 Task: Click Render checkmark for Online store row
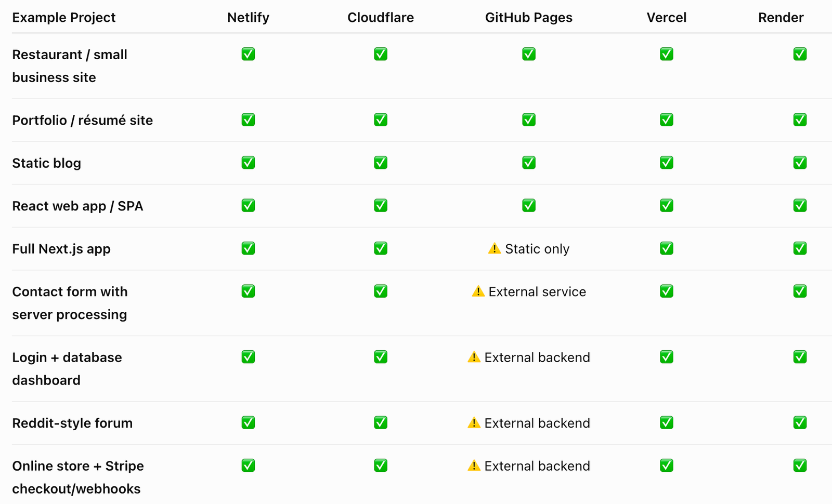click(800, 465)
